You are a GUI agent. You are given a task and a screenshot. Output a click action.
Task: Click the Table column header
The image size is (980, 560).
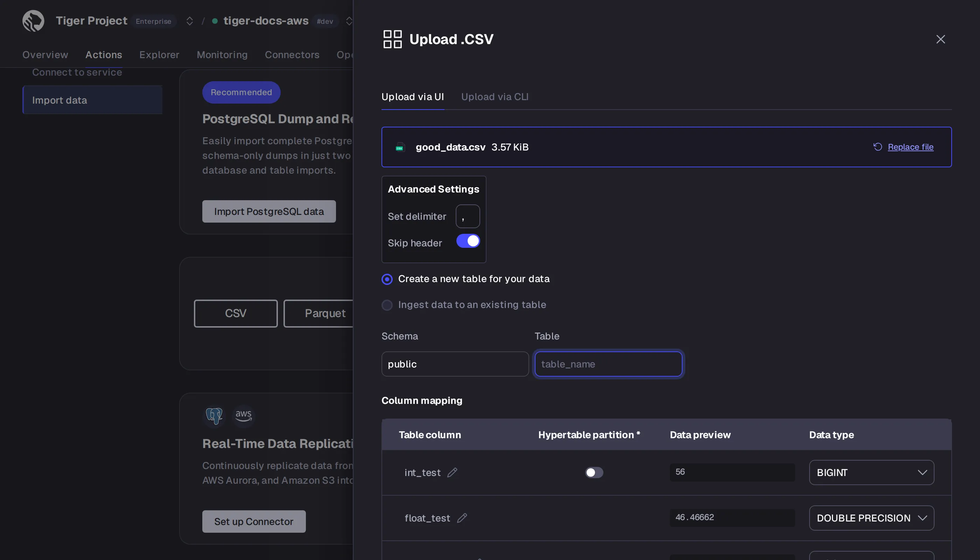[430, 435]
